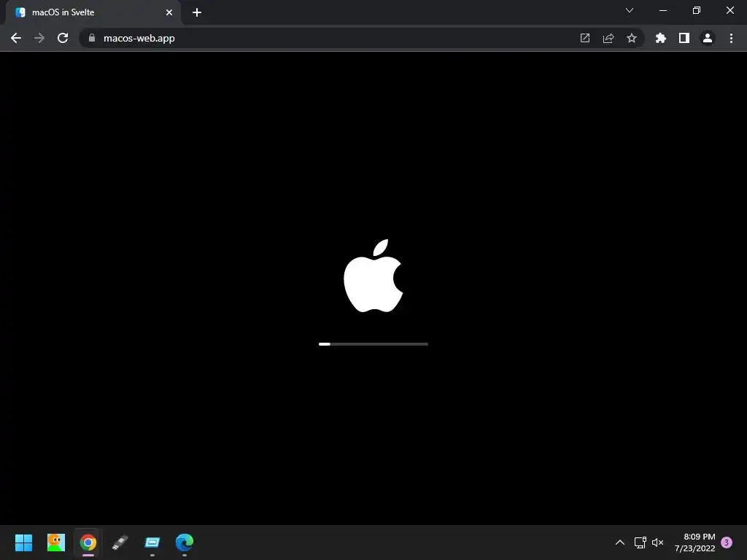747x560 pixels.
Task: Reload the macos-web.app page
Action: [63, 38]
